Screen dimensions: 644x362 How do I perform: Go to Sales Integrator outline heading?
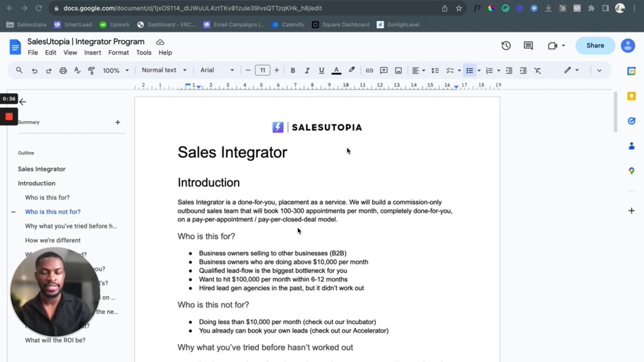(x=42, y=169)
